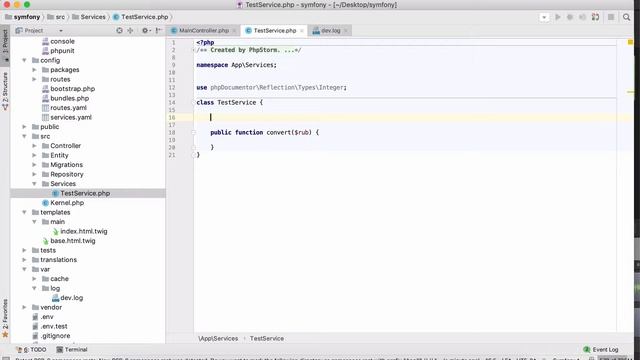The width and height of the screenshot is (640, 360).
Task: Open the Terminal tool window
Action: pos(72,350)
